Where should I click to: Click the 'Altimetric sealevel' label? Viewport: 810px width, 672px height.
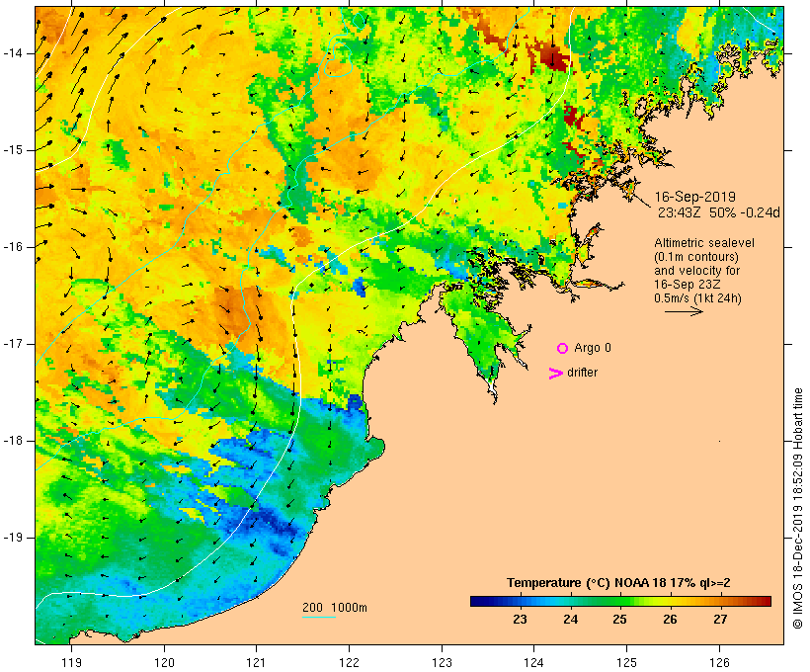click(x=704, y=243)
